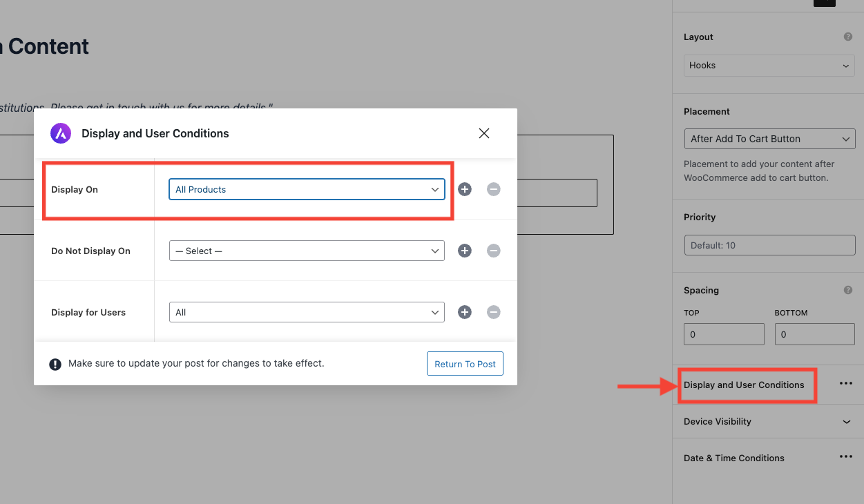Open the Placement dropdown for Add To Cart
This screenshot has height=504, width=864.
(769, 139)
